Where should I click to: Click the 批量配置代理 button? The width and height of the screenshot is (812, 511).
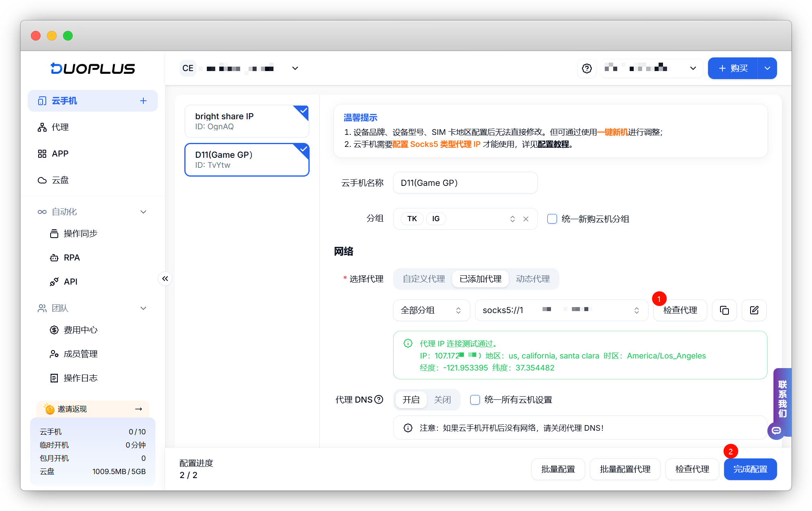(x=625, y=469)
